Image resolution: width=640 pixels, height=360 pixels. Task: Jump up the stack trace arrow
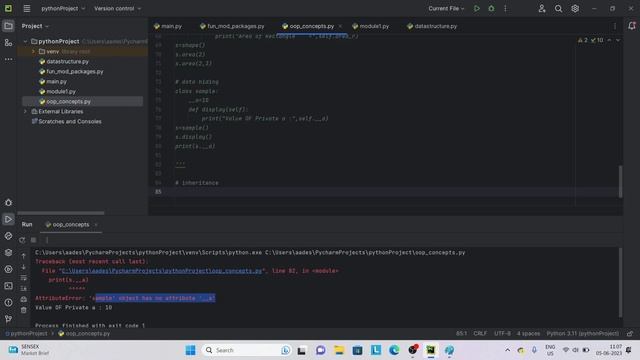tap(24, 256)
